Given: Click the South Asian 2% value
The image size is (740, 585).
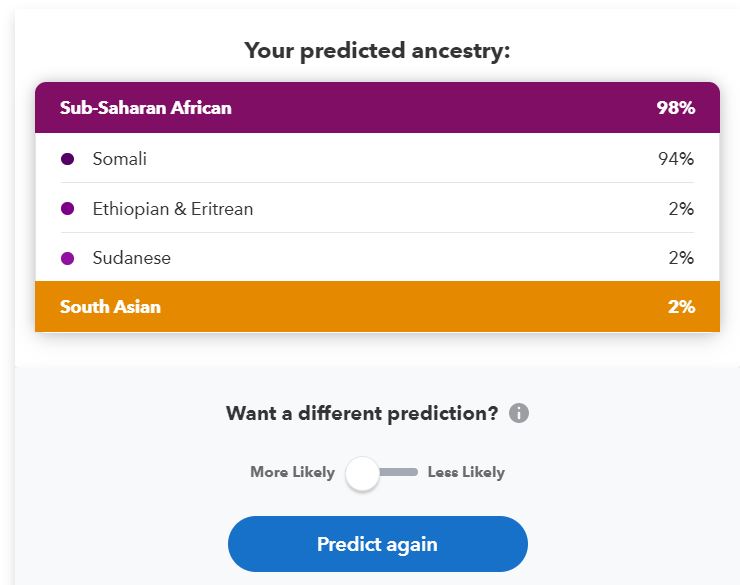Looking at the screenshot, I should point(681,307).
